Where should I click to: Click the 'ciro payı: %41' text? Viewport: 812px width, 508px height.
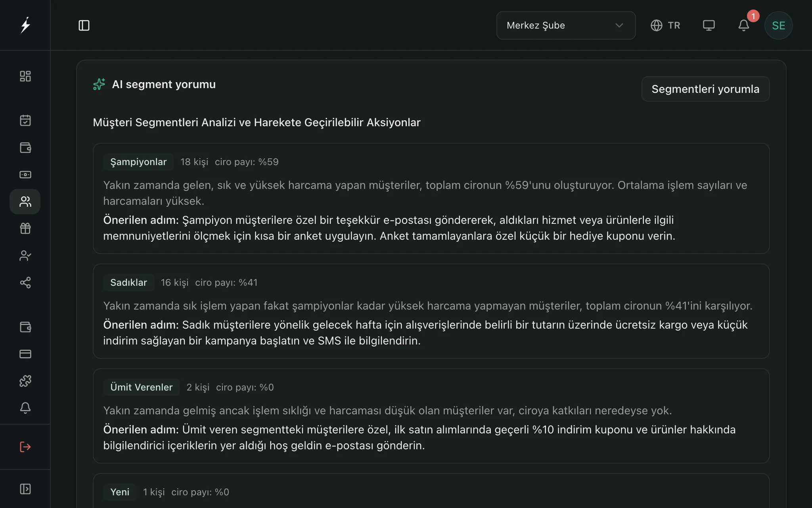pos(226,283)
